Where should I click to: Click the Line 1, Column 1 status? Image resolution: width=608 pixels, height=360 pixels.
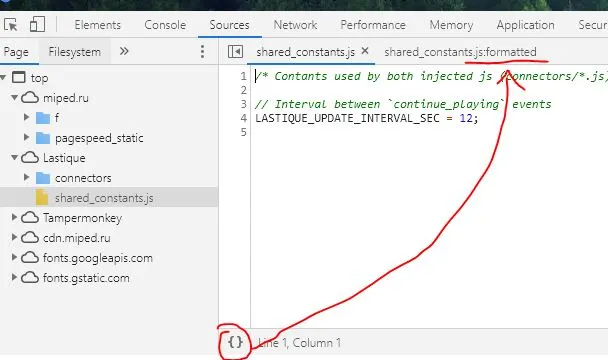click(299, 343)
